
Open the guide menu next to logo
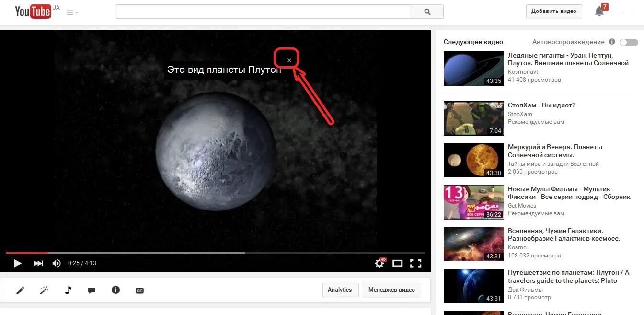pyautogui.click(x=72, y=12)
